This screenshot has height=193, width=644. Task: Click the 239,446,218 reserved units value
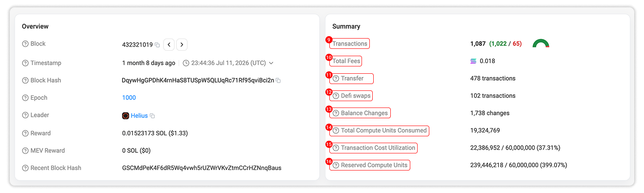(x=519, y=165)
